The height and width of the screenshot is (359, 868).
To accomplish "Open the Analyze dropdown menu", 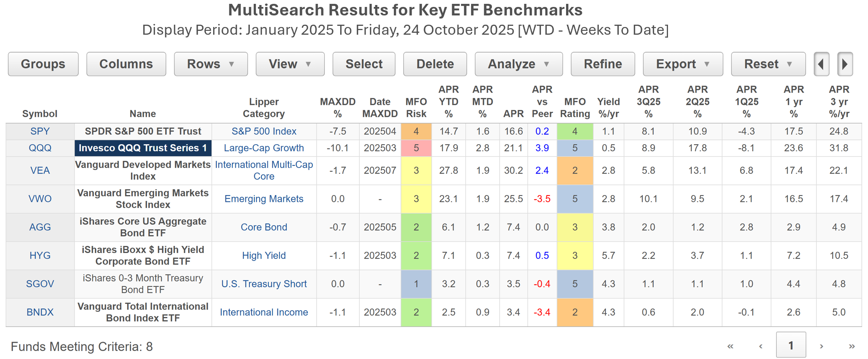I will (x=518, y=64).
